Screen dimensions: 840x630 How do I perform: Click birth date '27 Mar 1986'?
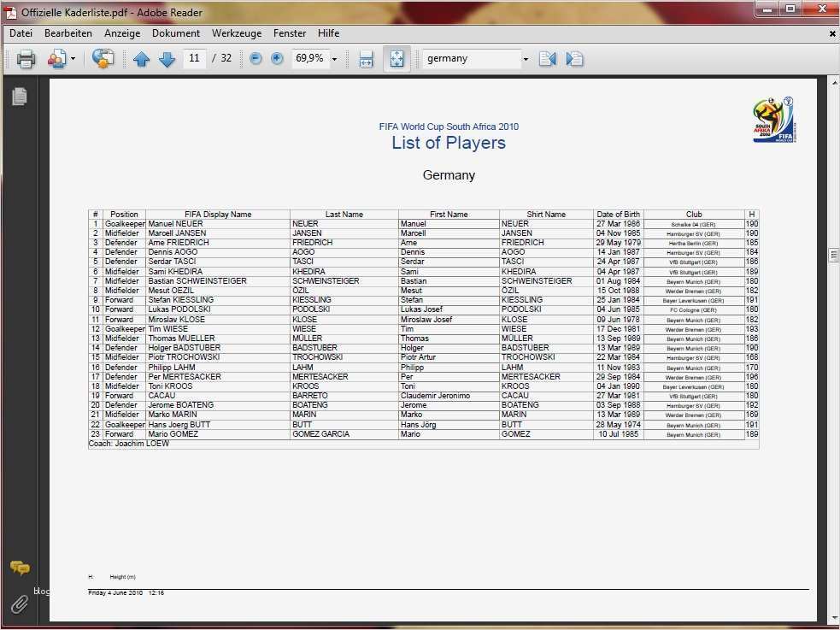click(x=618, y=224)
